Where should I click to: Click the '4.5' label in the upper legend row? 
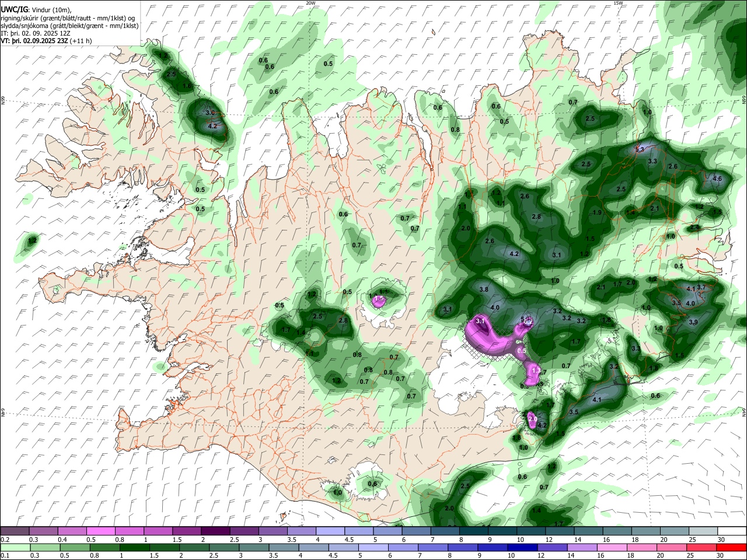(x=349, y=540)
